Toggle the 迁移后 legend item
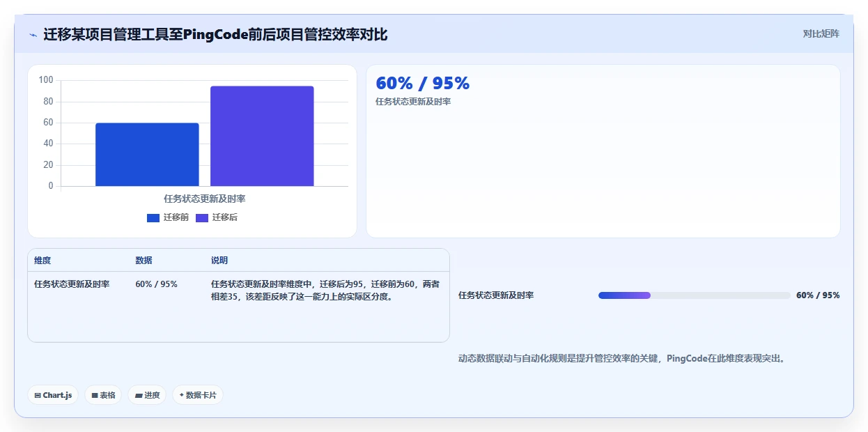 click(x=217, y=217)
